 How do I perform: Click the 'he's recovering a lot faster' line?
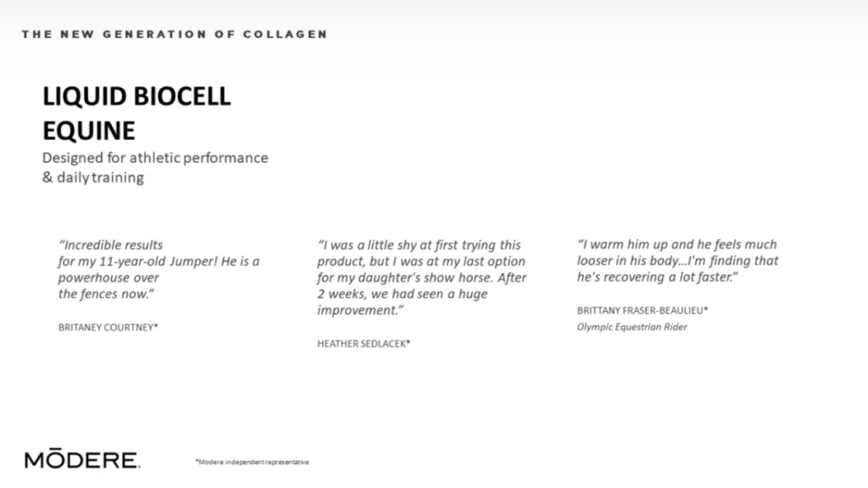click(x=657, y=277)
